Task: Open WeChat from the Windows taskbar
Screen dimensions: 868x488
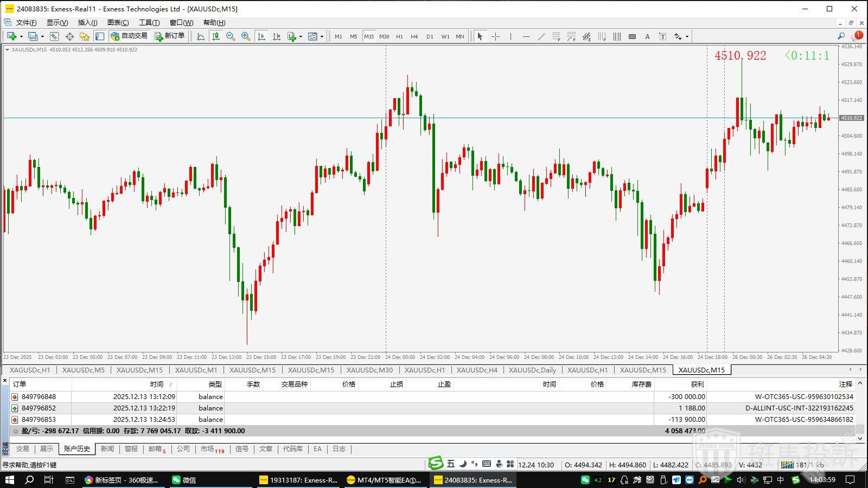Action: (184, 480)
